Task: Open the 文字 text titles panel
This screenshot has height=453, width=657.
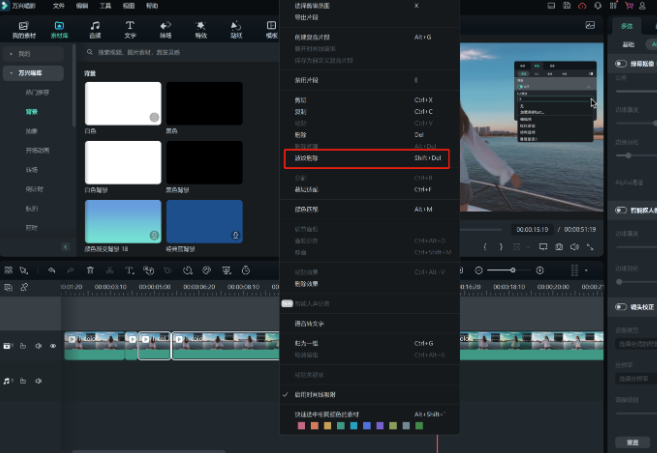Action: [x=130, y=27]
